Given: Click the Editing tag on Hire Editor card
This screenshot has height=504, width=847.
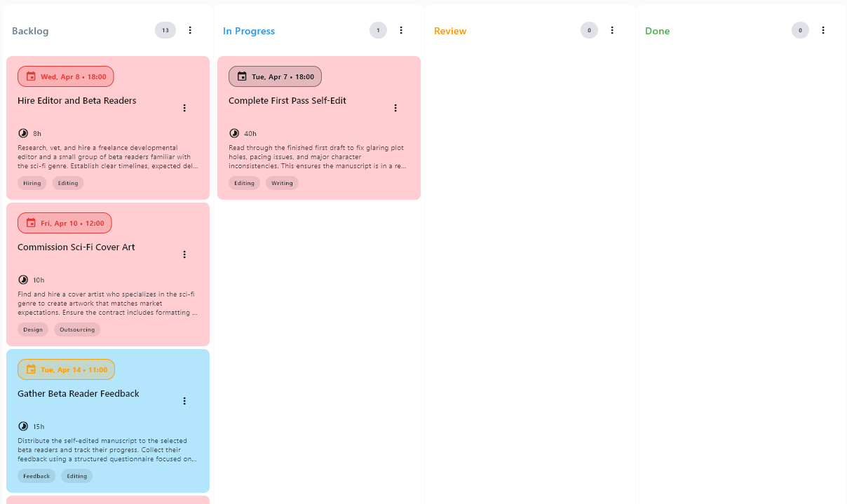Looking at the screenshot, I should pyautogui.click(x=68, y=183).
